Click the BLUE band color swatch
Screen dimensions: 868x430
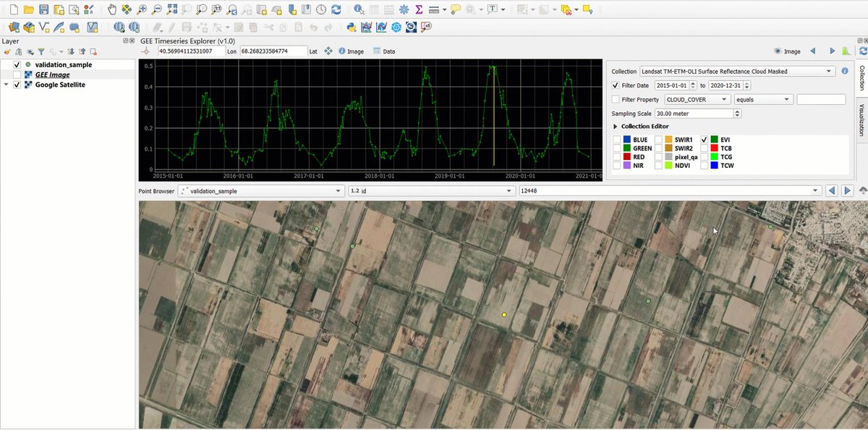point(627,139)
